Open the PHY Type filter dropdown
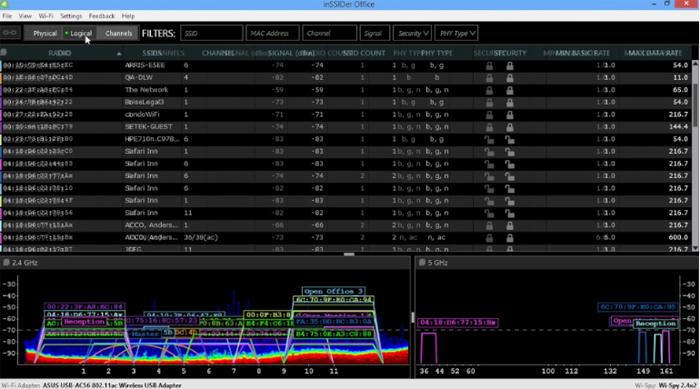Viewport: 700px width, 389px height. tap(456, 33)
